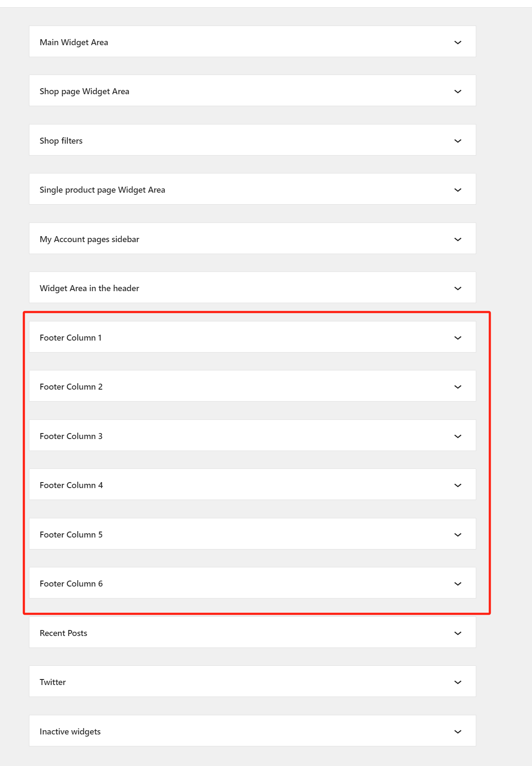The height and width of the screenshot is (766, 532).
Task: Expand the Twitter widget area chevron
Action: pyautogui.click(x=458, y=682)
